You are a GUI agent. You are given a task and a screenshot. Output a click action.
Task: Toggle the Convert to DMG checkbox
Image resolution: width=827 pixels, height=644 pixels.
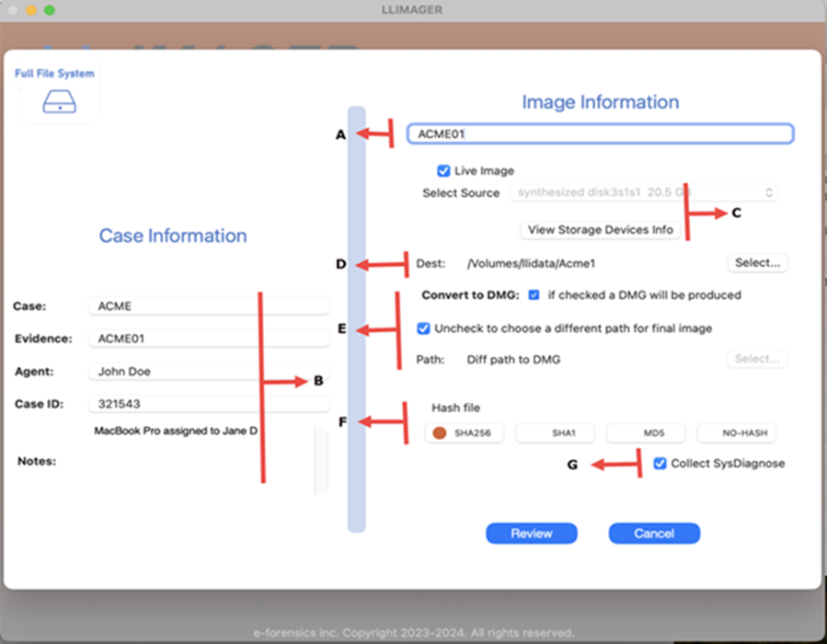click(534, 295)
